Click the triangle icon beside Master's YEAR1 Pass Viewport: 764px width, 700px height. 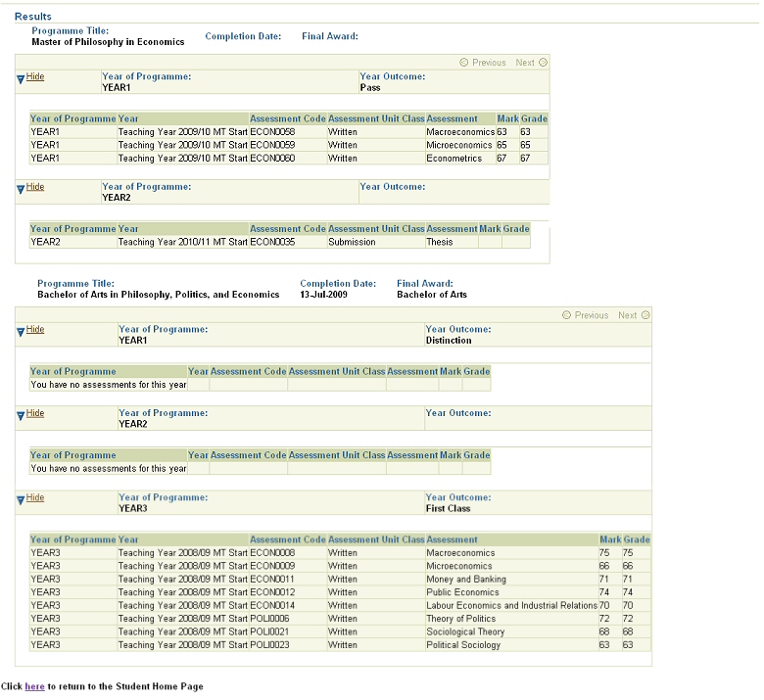(x=20, y=78)
